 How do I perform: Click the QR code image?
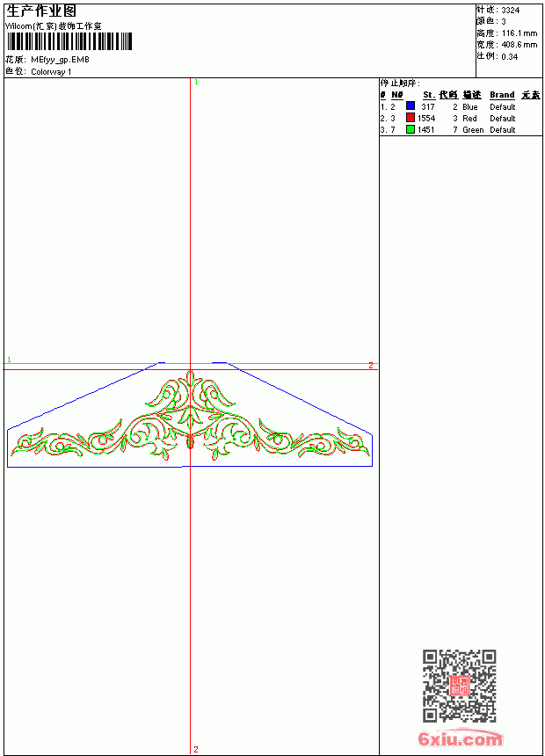(x=459, y=685)
